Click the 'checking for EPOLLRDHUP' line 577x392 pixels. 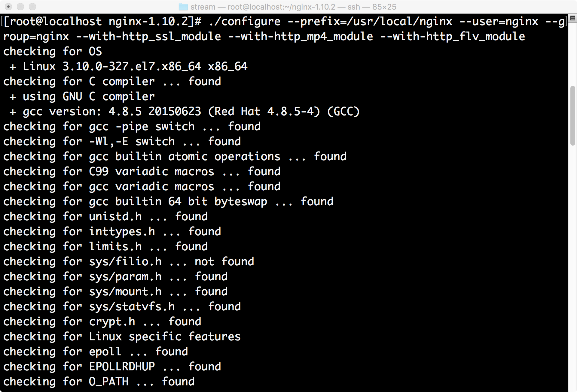[x=112, y=367]
